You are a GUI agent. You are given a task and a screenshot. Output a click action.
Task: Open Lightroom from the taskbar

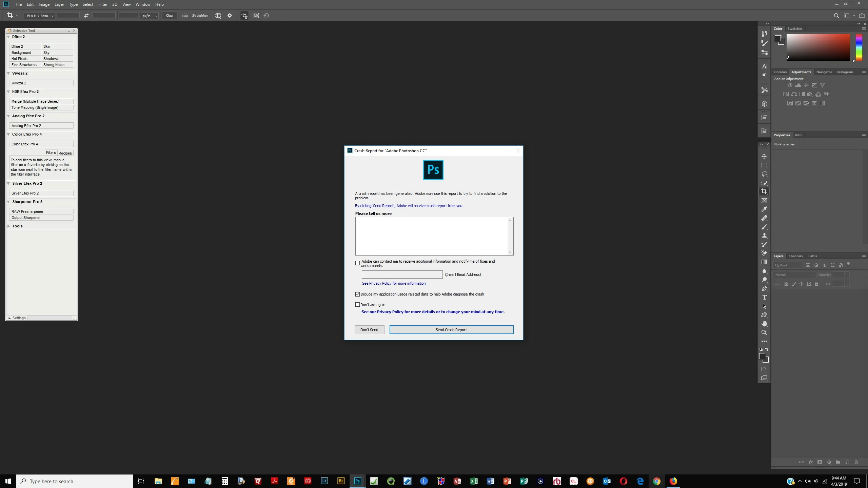point(324,481)
